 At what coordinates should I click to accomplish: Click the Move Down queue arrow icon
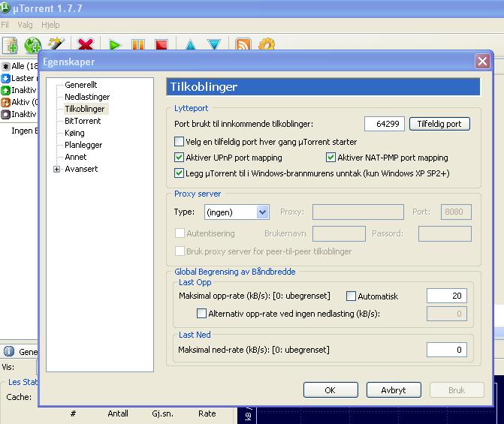[214, 44]
